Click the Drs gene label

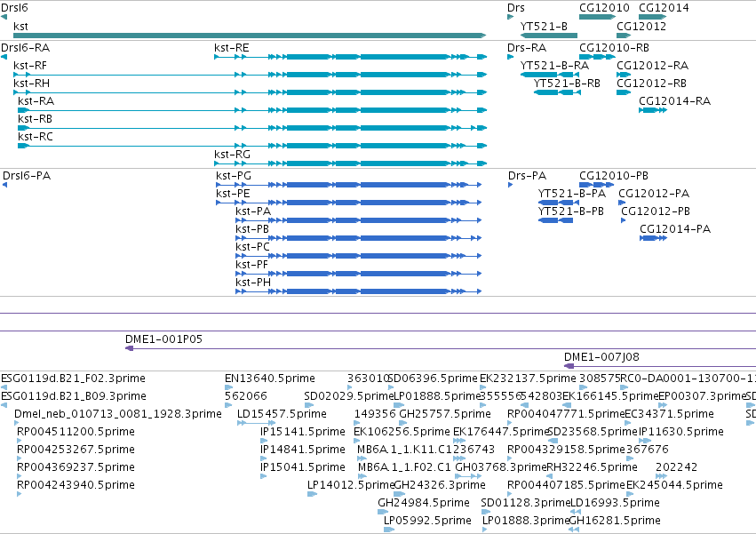tap(516, 8)
